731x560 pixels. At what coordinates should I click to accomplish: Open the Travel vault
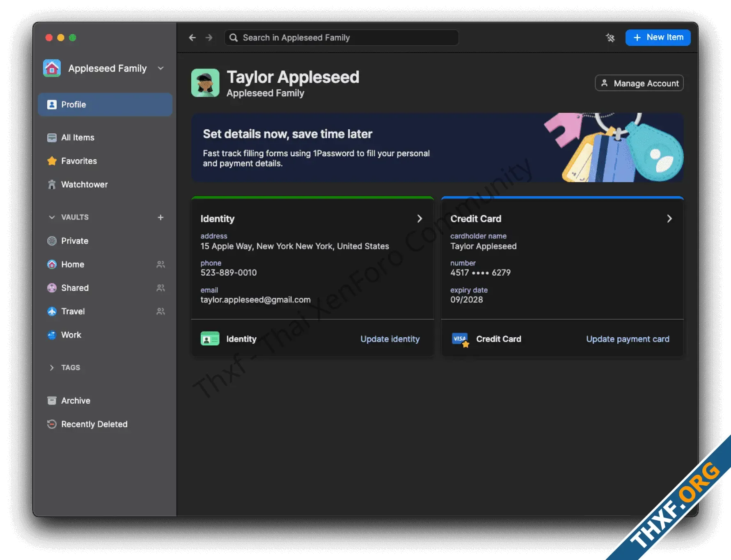pos(105,311)
